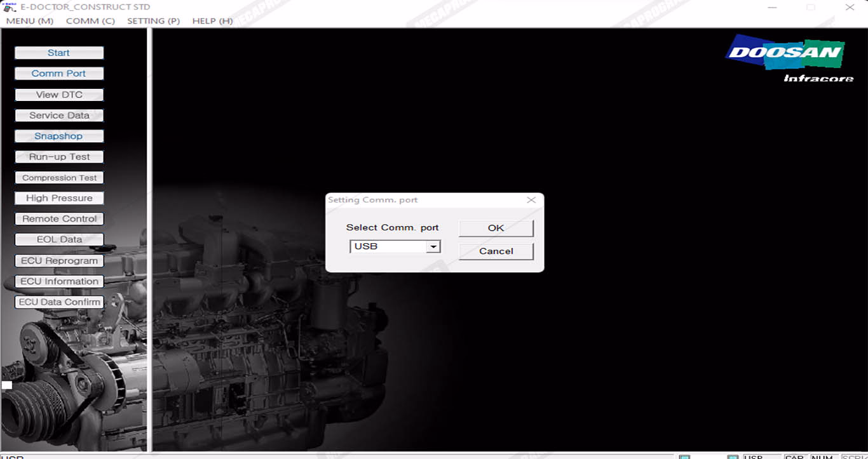Launch the Run-up Test
This screenshot has height=459, width=868.
coord(59,157)
